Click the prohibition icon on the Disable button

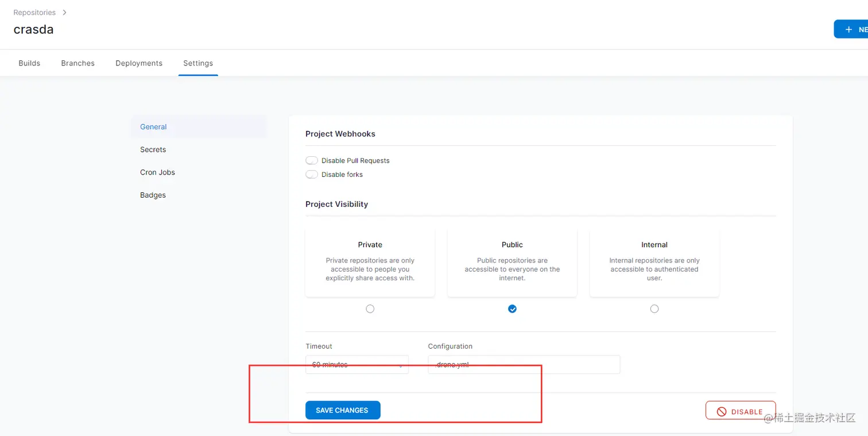click(722, 411)
